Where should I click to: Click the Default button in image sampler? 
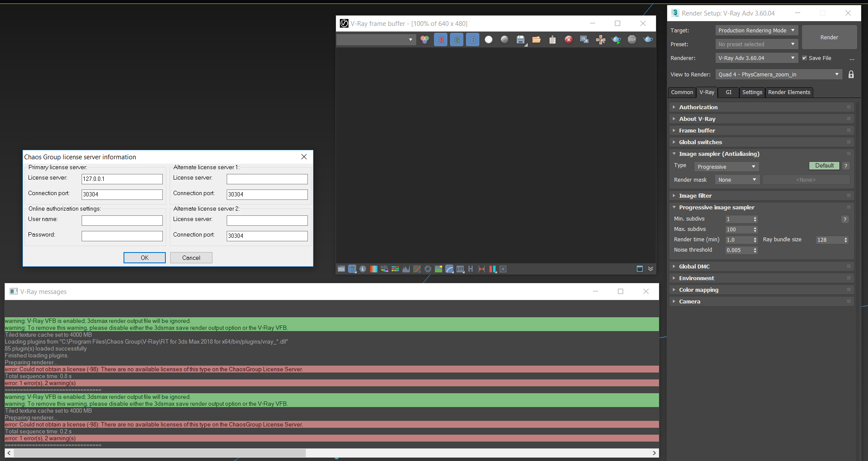(x=824, y=165)
